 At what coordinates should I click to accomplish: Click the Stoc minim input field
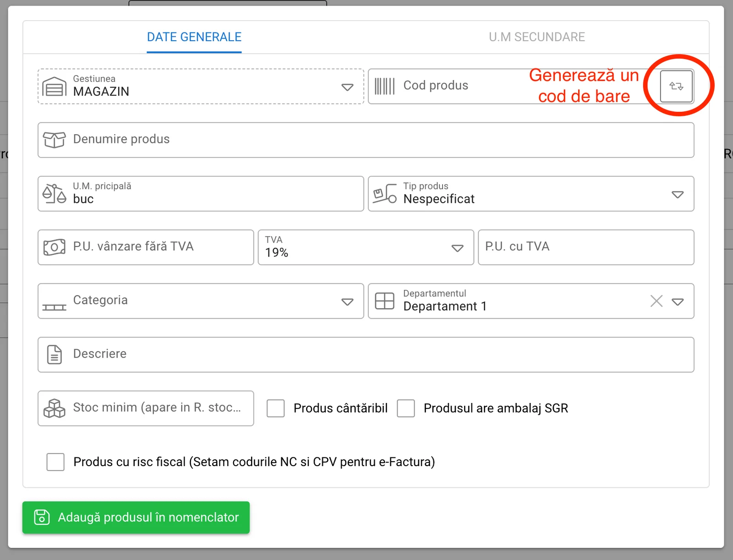point(146,408)
